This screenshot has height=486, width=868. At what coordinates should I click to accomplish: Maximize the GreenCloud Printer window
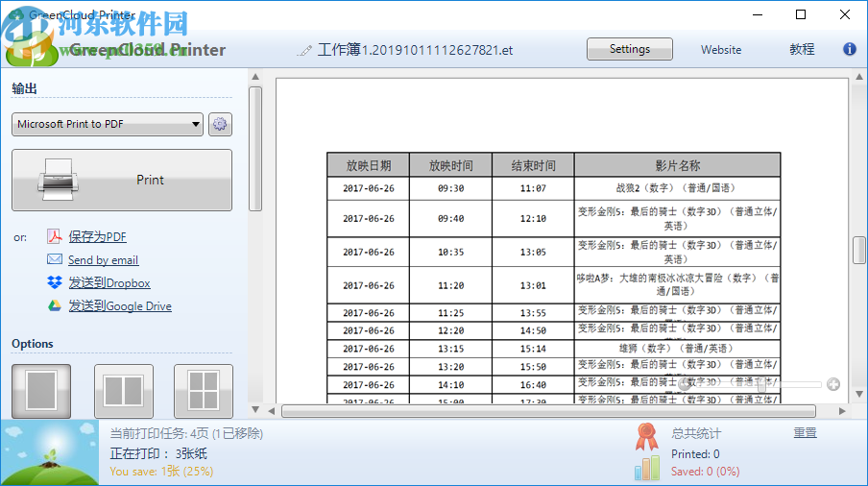(801, 14)
